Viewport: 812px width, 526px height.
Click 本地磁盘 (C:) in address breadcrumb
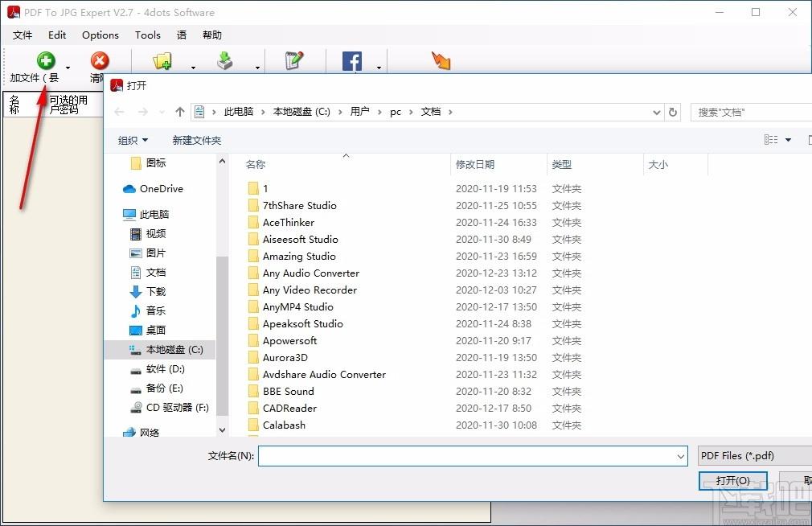[x=301, y=112]
